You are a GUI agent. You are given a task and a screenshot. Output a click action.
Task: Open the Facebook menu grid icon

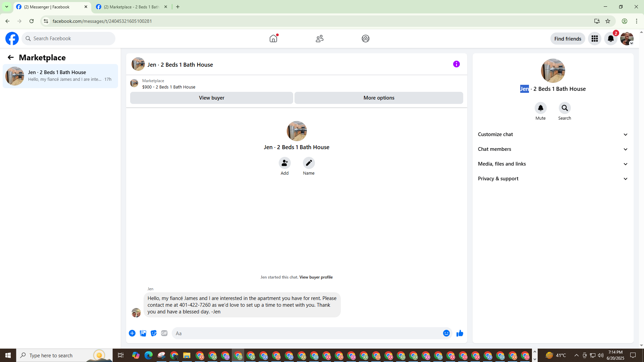594,39
